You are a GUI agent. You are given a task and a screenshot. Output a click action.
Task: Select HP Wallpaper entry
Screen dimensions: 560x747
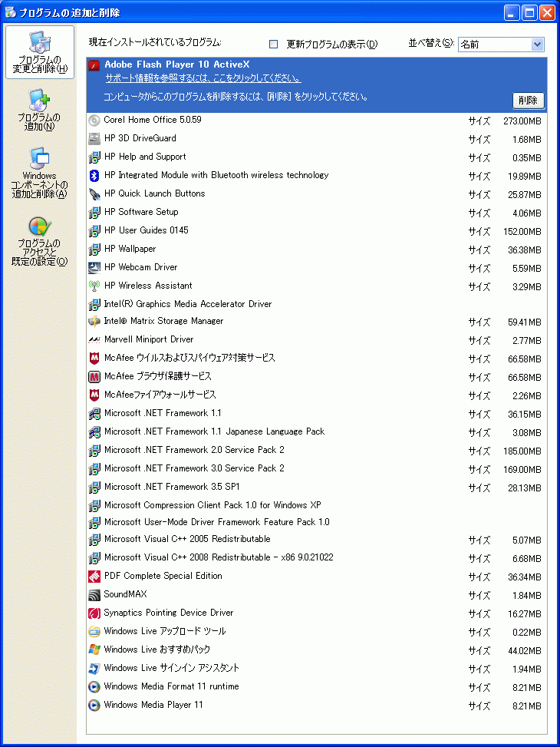317,250
